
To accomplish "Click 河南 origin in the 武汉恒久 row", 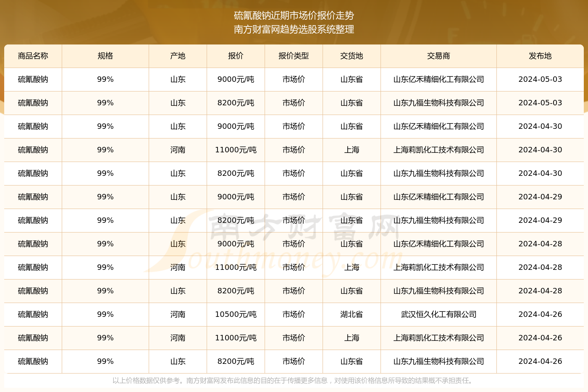I will click(178, 314).
